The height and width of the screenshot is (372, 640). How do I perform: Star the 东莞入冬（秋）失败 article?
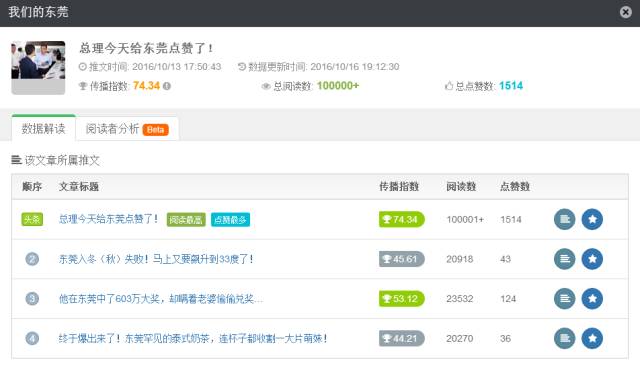tap(592, 259)
